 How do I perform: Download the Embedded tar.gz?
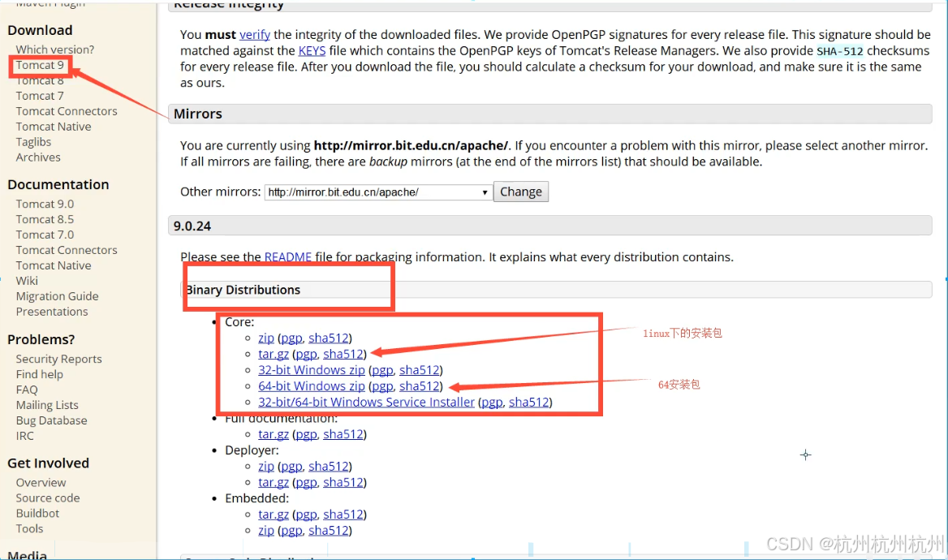click(274, 515)
